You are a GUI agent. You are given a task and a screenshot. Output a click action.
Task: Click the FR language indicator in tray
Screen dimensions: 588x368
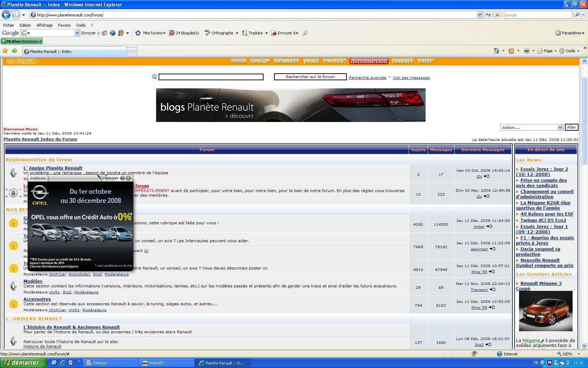point(536,363)
